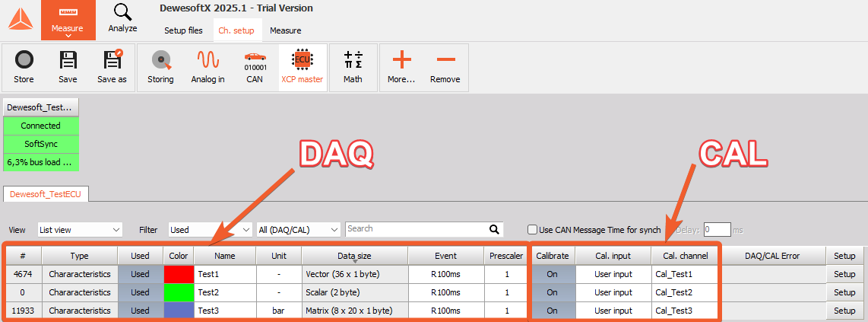Click the DAQ/CAL Error column header

click(772, 256)
